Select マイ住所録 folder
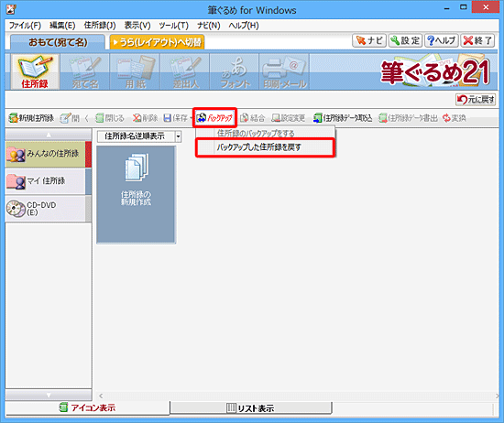The width and height of the screenshot is (504, 423). coord(48,181)
